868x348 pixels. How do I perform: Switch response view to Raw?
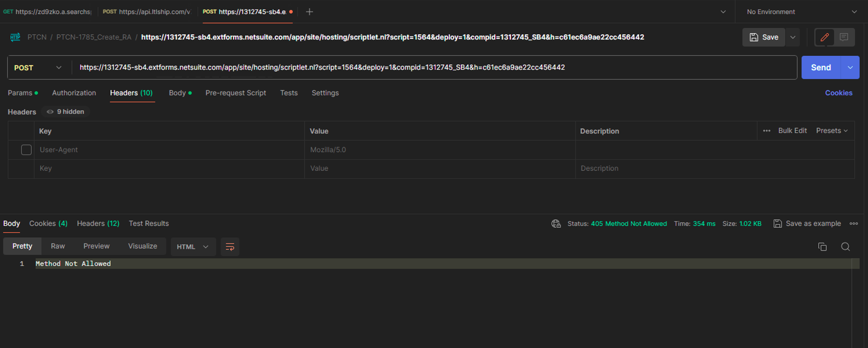point(58,246)
